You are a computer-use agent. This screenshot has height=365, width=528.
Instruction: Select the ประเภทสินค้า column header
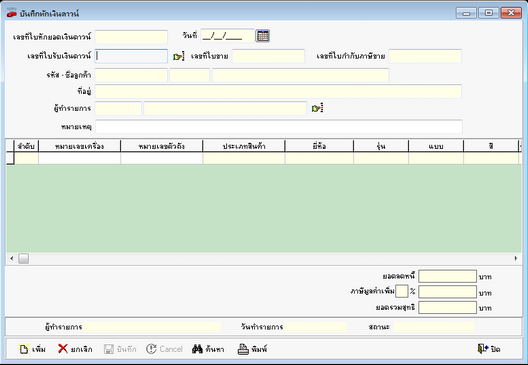pyautogui.click(x=244, y=146)
